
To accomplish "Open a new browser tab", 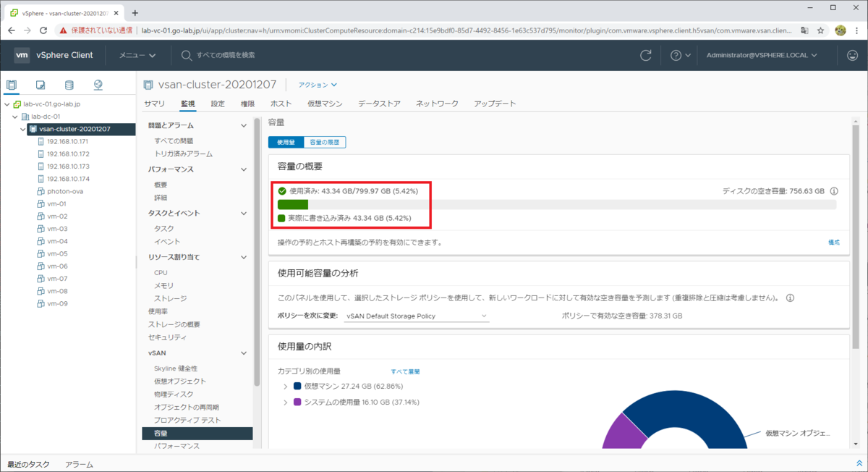I will point(135,12).
